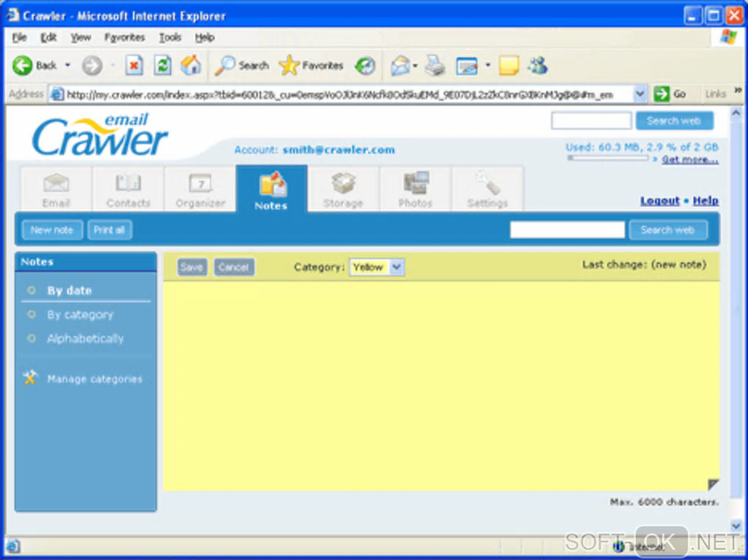This screenshot has height=560, width=748.
Task: Click the Cancel note button
Action: [234, 267]
